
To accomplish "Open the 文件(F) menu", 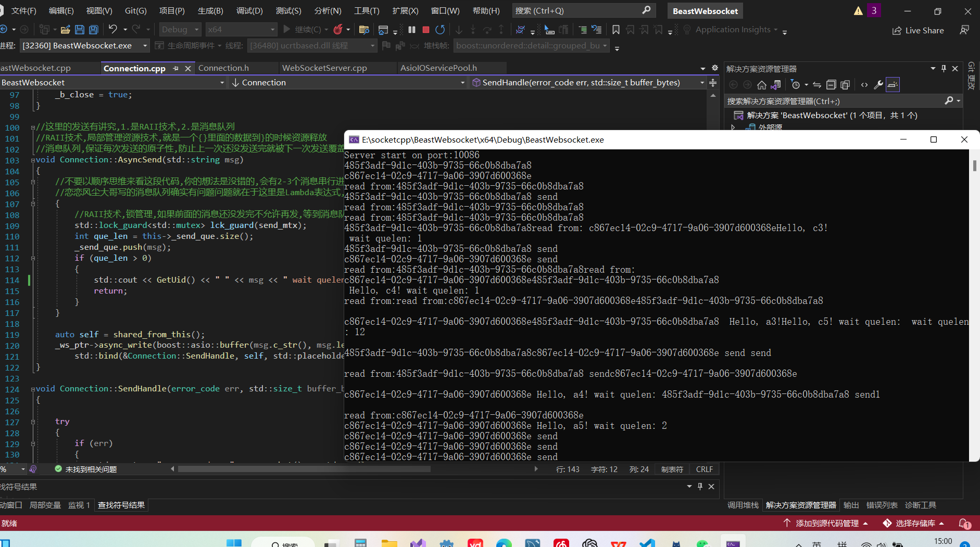I will 24,11.
